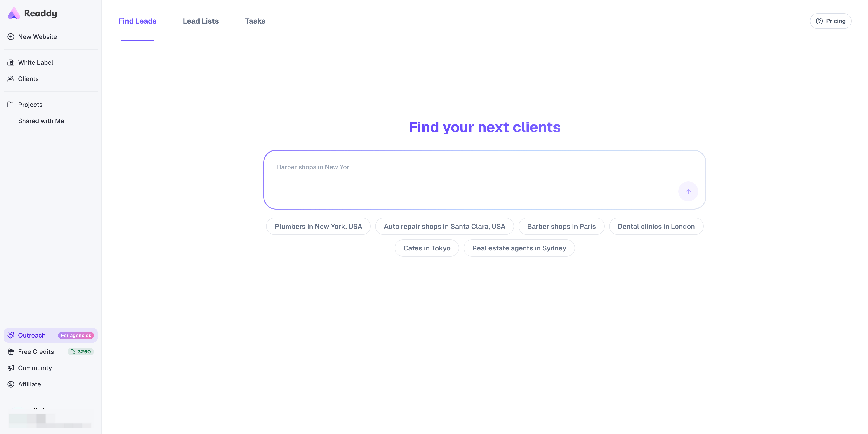
Task: Choose 'Real estate agents in Sydney' suggestion
Action: [x=519, y=248]
